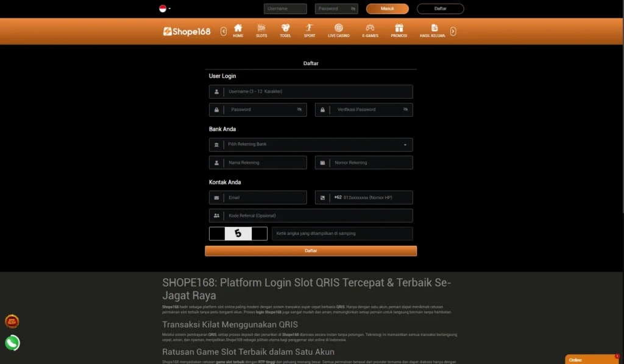Open the Promosi menu item

[x=399, y=30]
